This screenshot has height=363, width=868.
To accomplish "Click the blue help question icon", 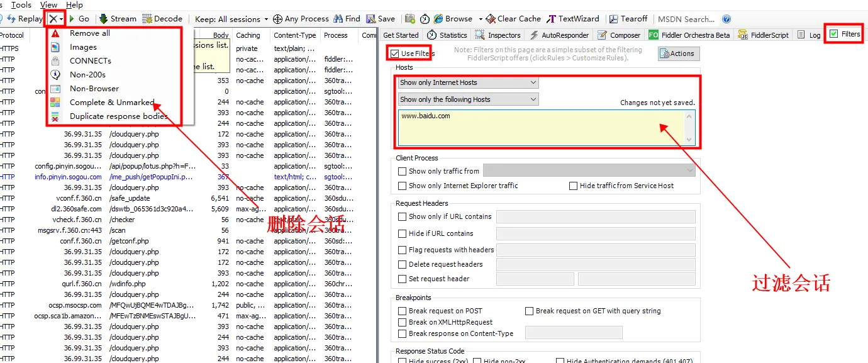I will tap(726, 19).
